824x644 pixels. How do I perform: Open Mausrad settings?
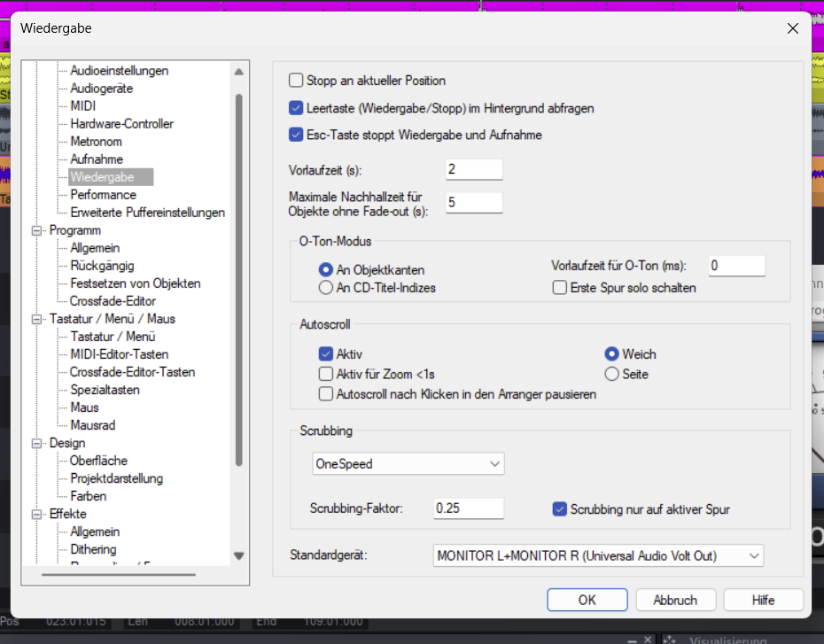93,425
